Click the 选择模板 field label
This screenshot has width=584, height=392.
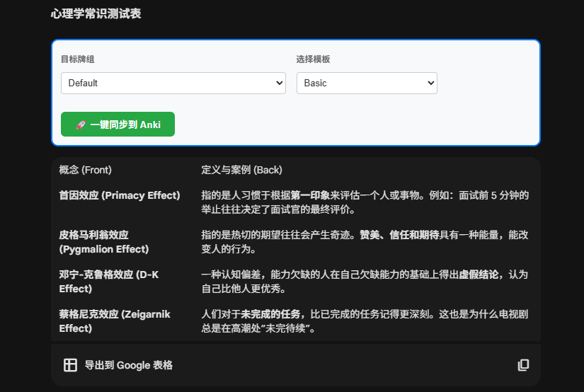313,59
